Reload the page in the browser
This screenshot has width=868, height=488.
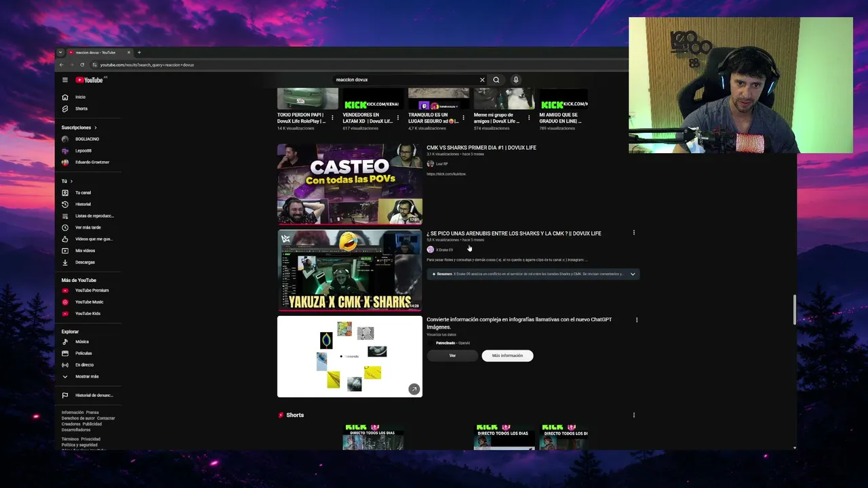pyautogui.click(x=82, y=65)
